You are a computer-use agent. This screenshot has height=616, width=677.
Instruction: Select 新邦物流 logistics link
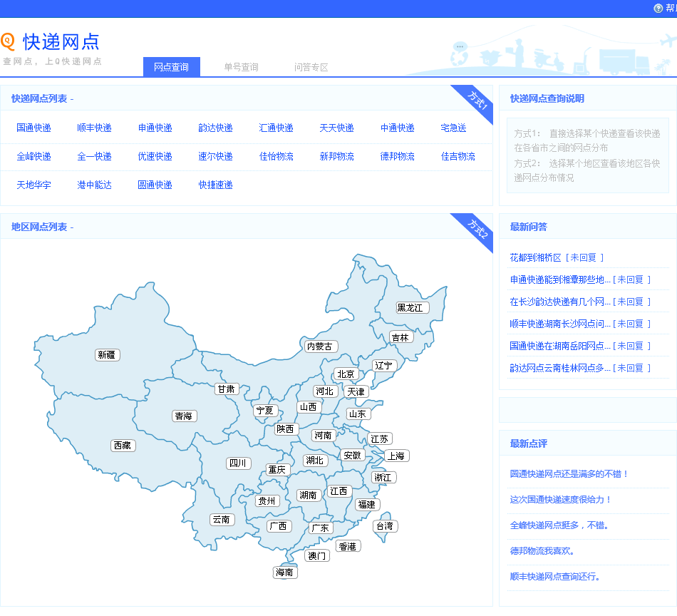tap(337, 156)
